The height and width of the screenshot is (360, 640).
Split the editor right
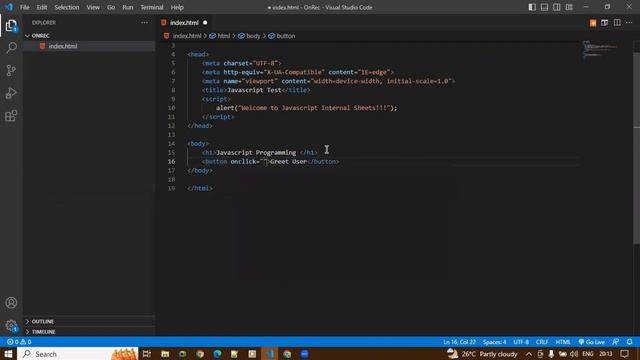coord(617,23)
